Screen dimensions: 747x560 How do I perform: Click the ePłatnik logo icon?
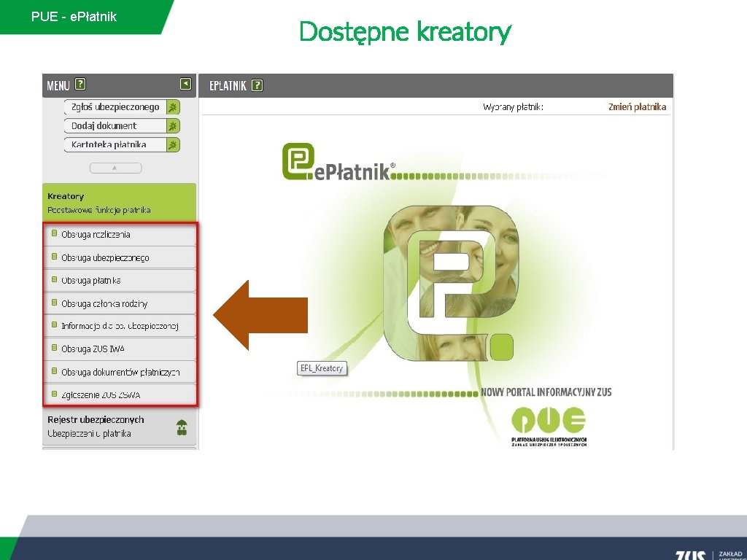(298, 161)
